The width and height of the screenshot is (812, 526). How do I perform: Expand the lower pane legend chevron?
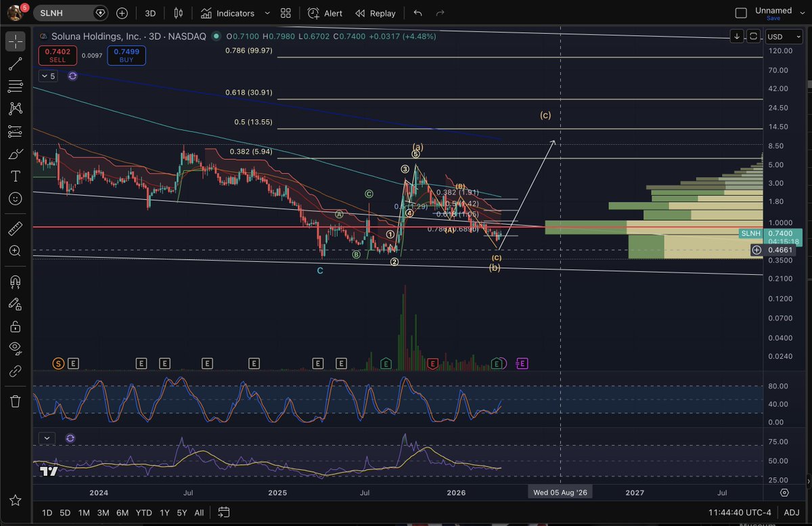pos(47,438)
